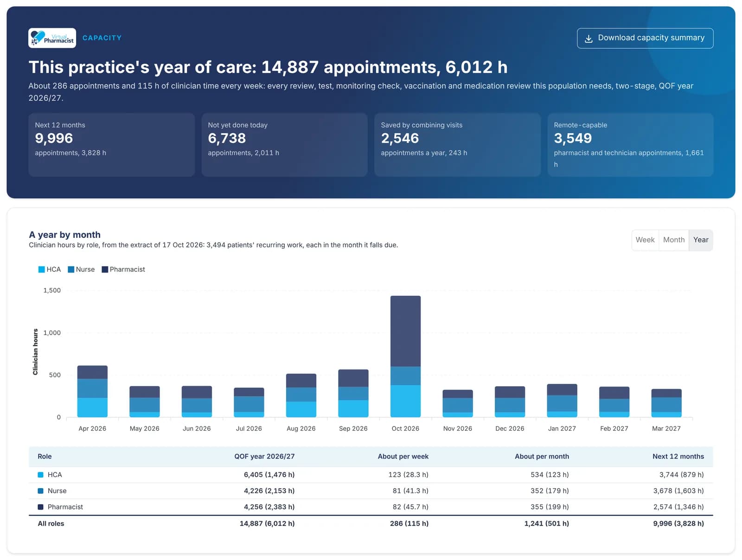Click the Mar 2027 bar

pyautogui.click(x=666, y=403)
